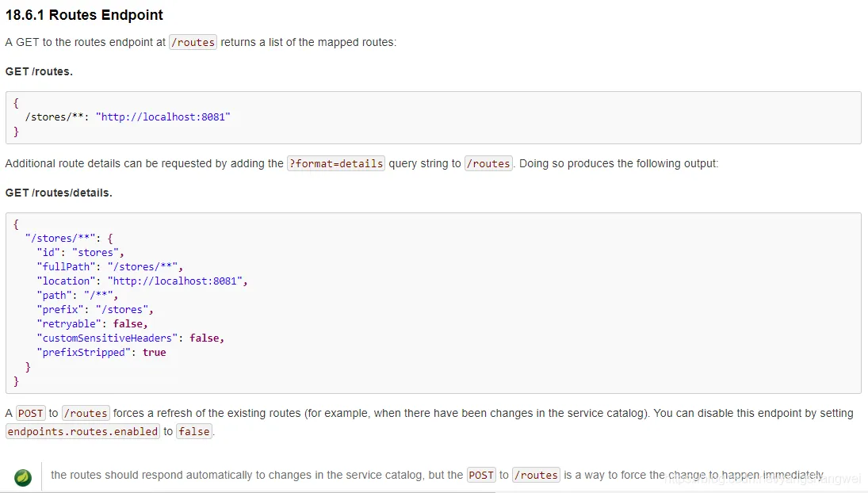Click the GET /routes. code title
Screen dimensions: 868x493
pyautogui.click(x=39, y=71)
